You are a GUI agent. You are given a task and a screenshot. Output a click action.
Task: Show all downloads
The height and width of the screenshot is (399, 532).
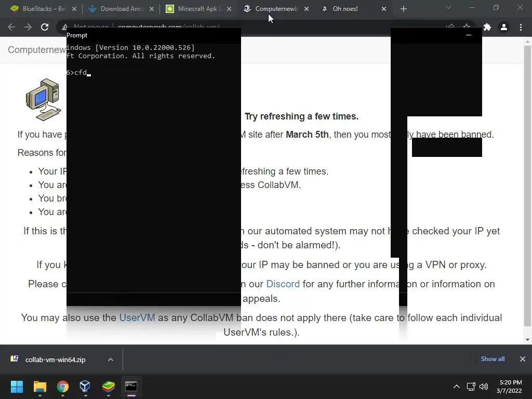[x=493, y=359]
